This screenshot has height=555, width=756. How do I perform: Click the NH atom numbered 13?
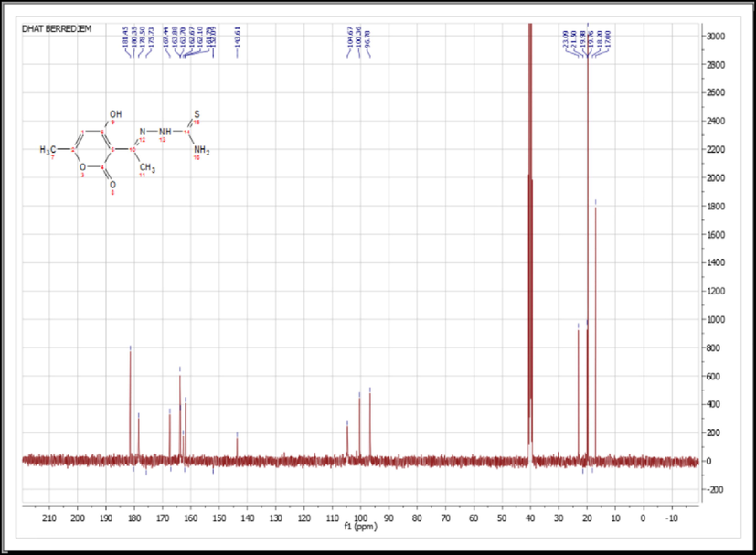point(165,132)
